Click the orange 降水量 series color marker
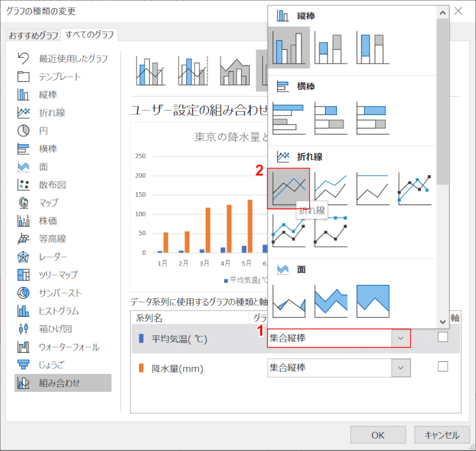This screenshot has width=476, height=451. tap(141, 368)
